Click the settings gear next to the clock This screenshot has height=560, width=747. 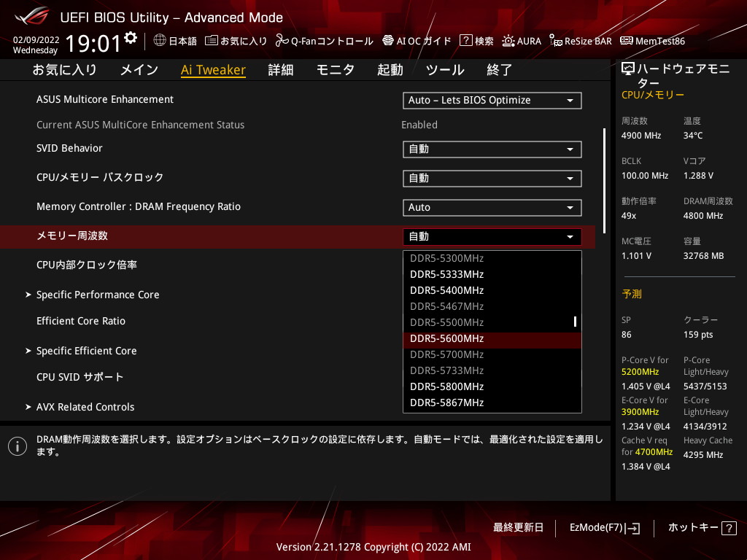click(x=131, y=38)
